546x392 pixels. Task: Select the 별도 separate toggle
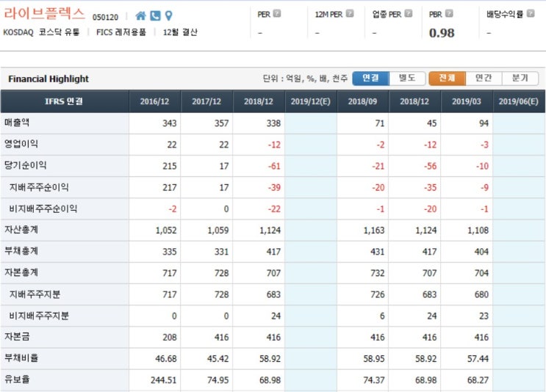[407, 79]
